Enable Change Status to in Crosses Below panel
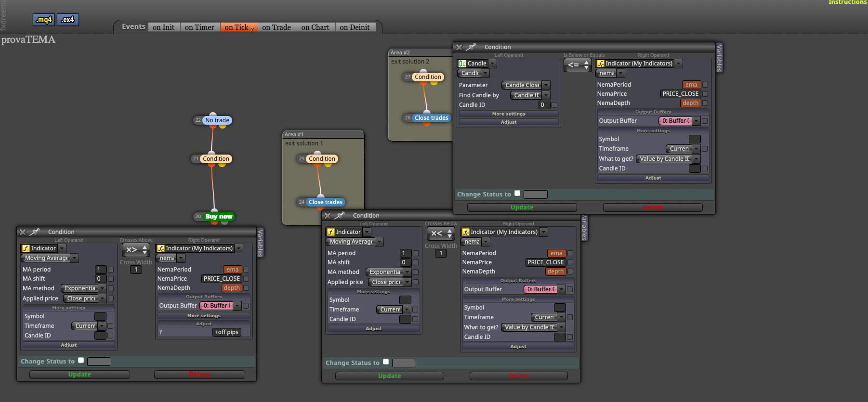The width and height of the screenshot is (868, 402). [x=386, y=362]
